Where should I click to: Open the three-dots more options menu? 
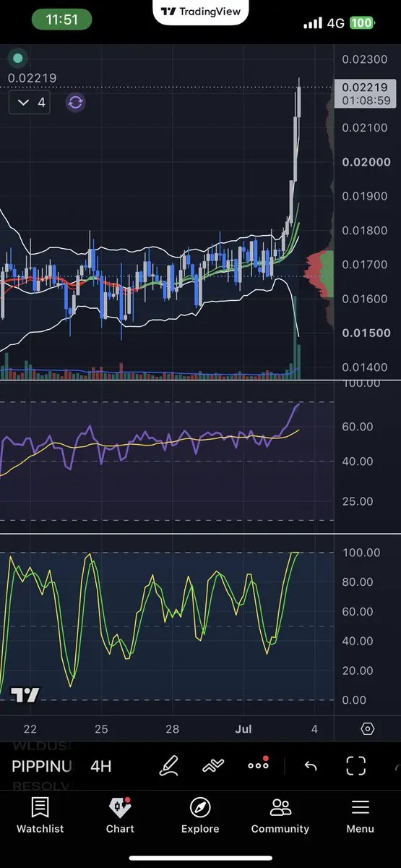point(258,765)
